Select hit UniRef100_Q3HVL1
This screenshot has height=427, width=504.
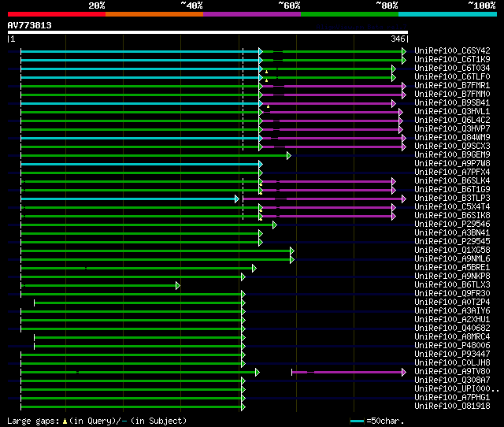pos(452,112)
